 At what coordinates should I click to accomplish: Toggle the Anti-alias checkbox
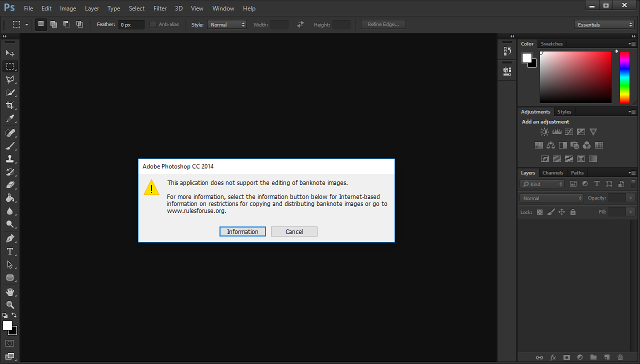pyautogui.click(x=153, y=24)
